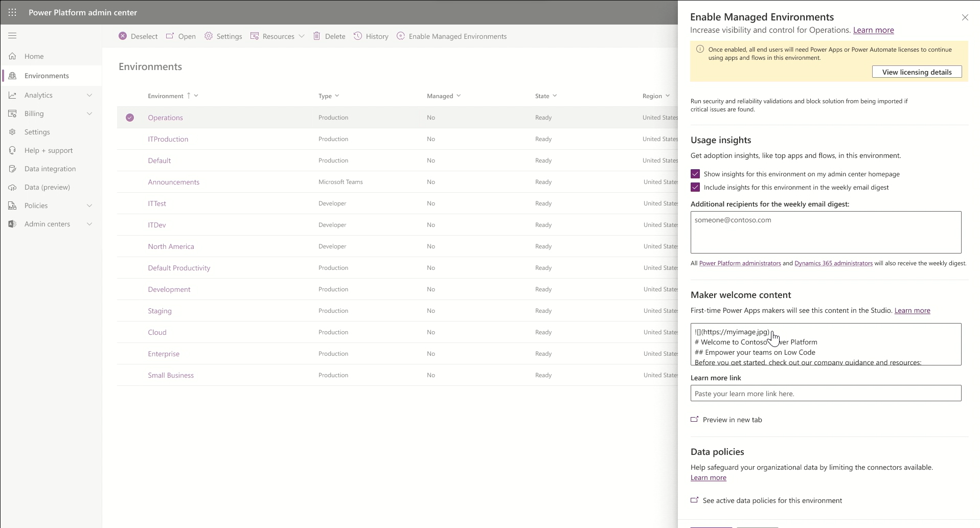Open Help + support in the sidebar
The width and height of the screenshot is (980, 528).
click(x=49, y=150)
